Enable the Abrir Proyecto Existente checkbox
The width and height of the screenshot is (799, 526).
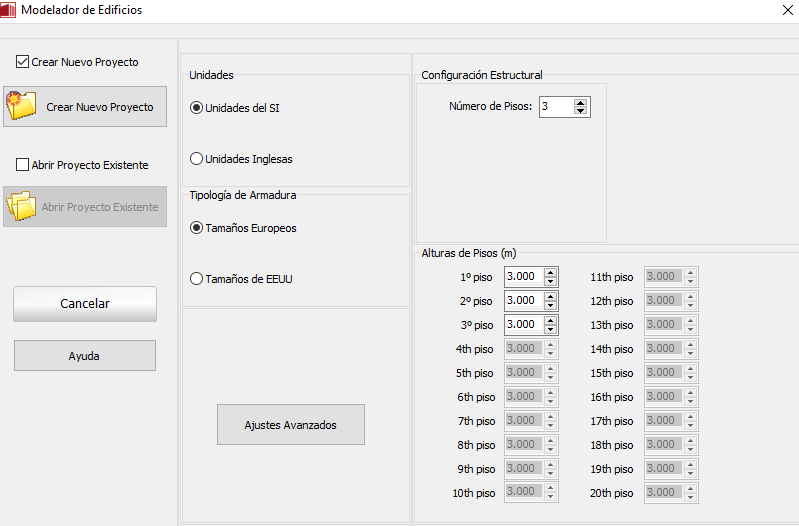click(23, 165)
